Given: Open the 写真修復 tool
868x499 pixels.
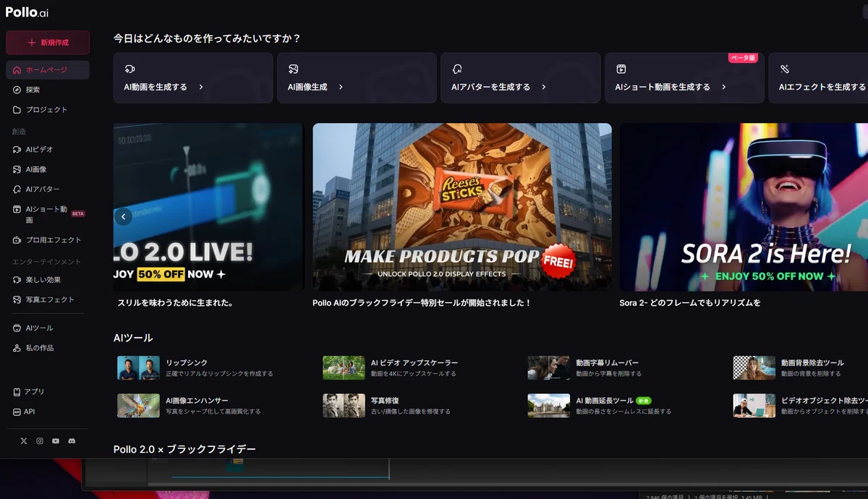Looking at the screenshot, I should 387,405.
